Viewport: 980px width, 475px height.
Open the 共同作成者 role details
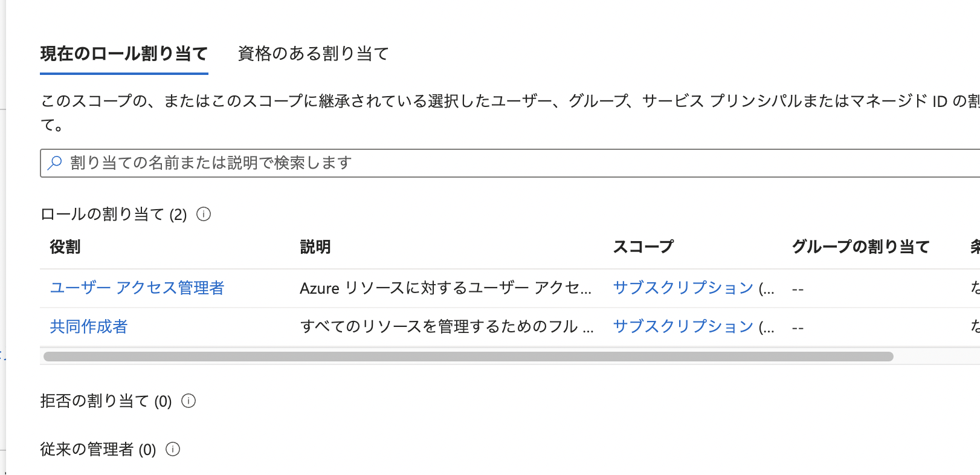tap(88, 326)
